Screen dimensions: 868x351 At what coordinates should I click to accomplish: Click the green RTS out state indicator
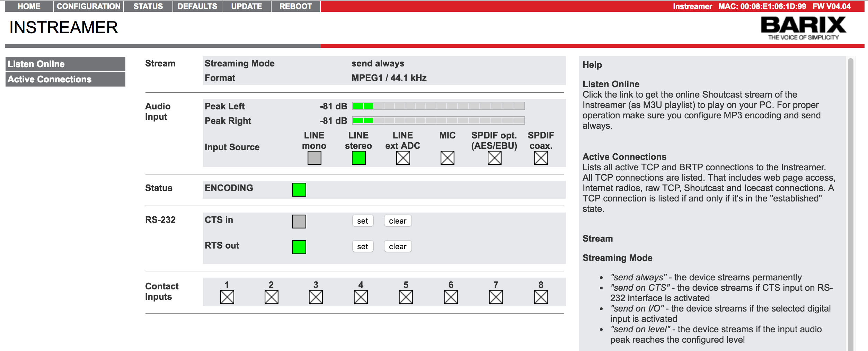pos(299,247)
